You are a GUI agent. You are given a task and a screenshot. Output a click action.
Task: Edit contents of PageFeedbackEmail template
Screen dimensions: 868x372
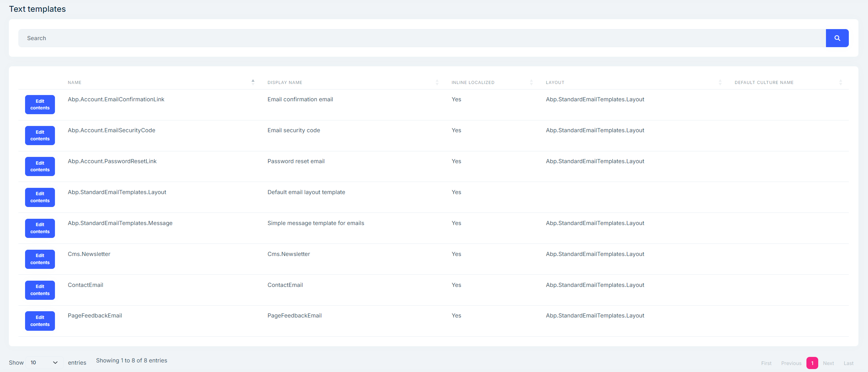click(x=40, y=321)
